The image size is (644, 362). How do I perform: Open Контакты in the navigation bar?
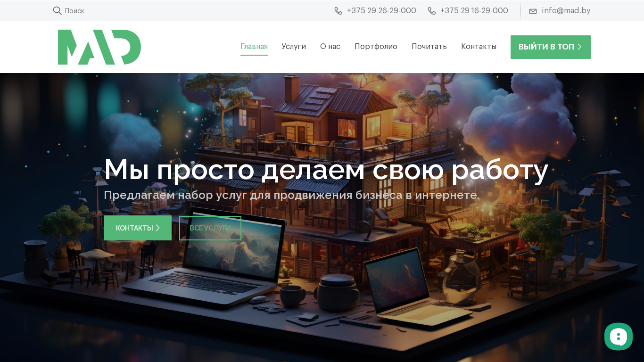click(x=479, y=47)
